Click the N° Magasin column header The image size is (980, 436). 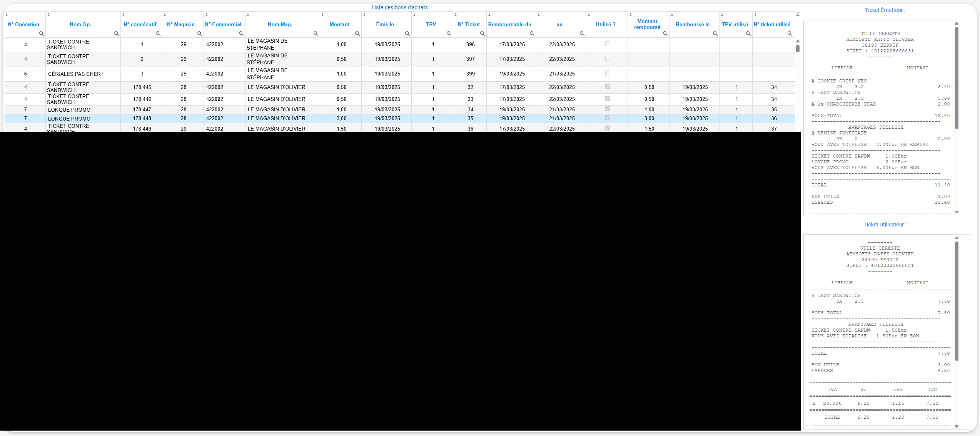coord(180,24)
